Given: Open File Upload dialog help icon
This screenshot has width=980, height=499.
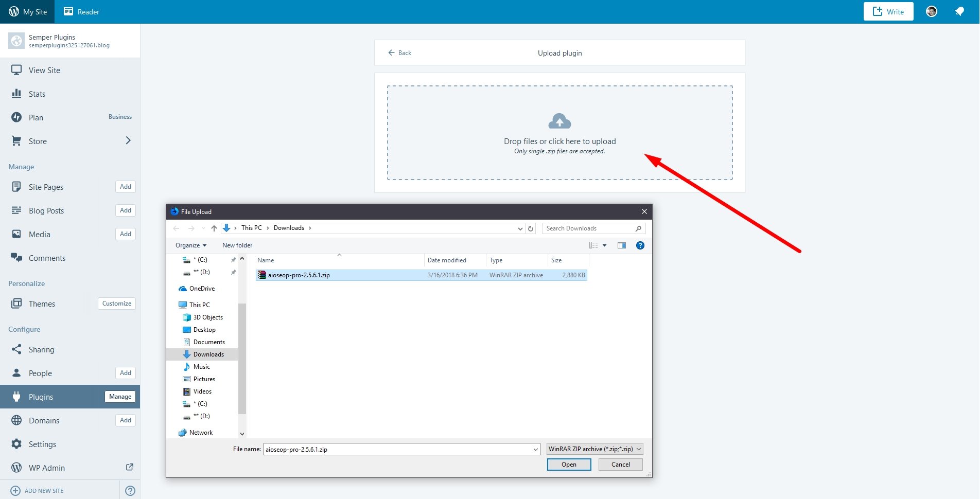Looking at the screenshot, I should (x=640, y=245).
